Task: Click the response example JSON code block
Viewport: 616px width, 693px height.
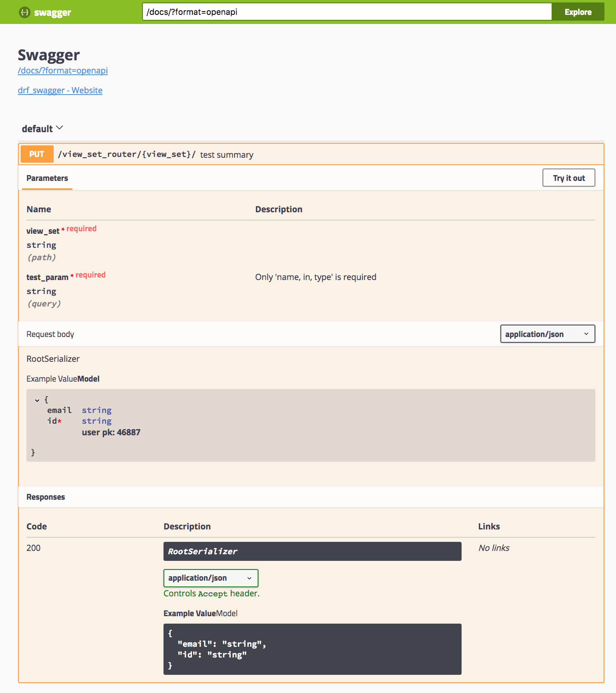Action: point(312,649)
